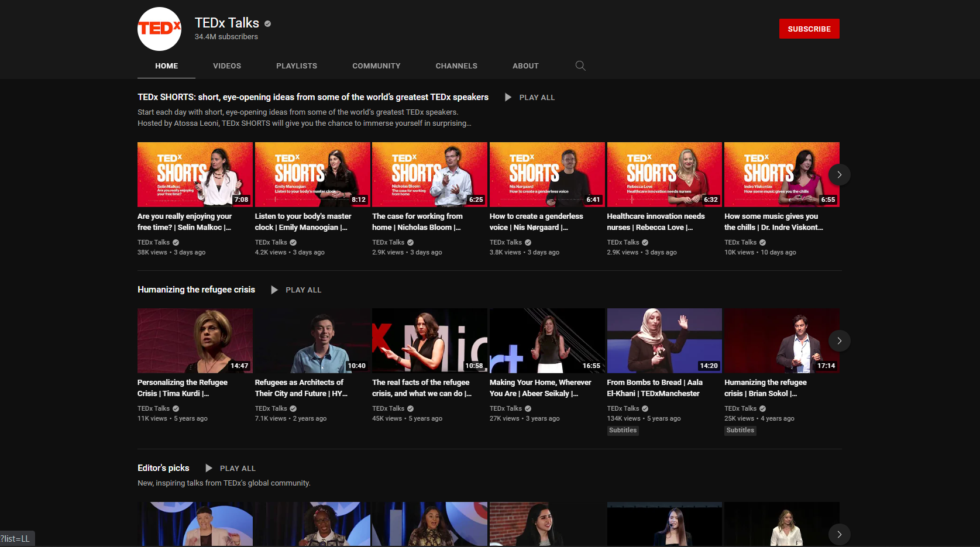Open the TEDx SHORTS playlist title
Screen dimensions: 980x547
(x=313, y=97)
